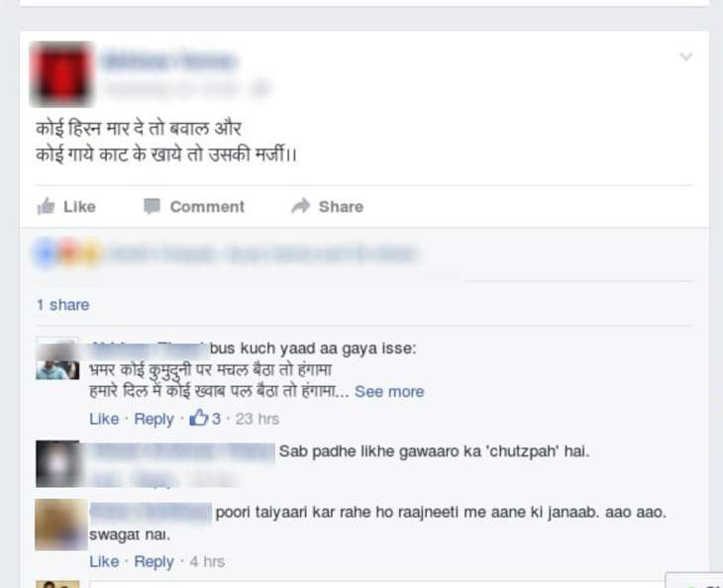
Task: Like the 'poori taiyaari kar rahe' comment
Action: pyautogui.click(x=104, y=561)
